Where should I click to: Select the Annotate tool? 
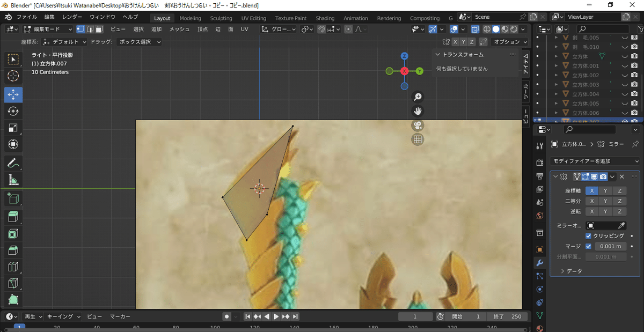[x=13, y=163]
